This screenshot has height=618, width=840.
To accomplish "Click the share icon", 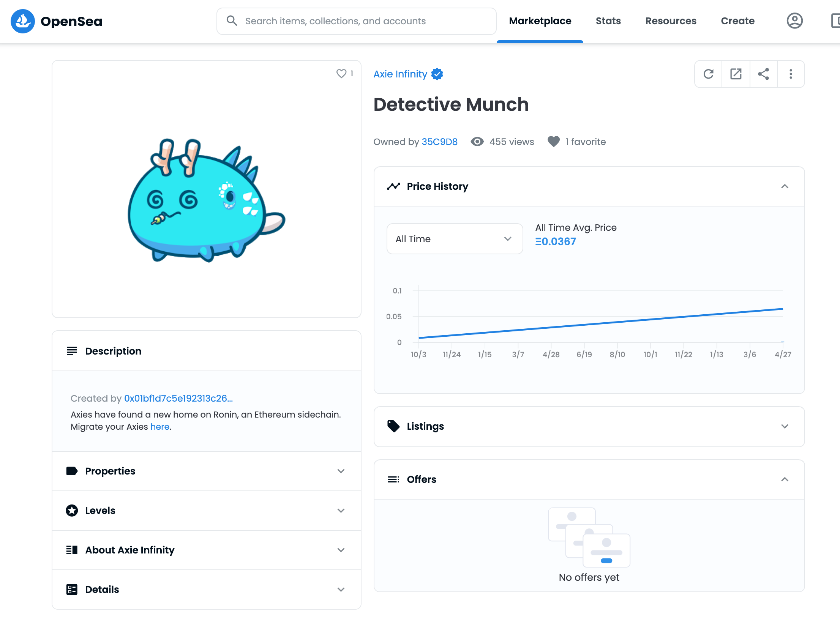I will point(763,74).
